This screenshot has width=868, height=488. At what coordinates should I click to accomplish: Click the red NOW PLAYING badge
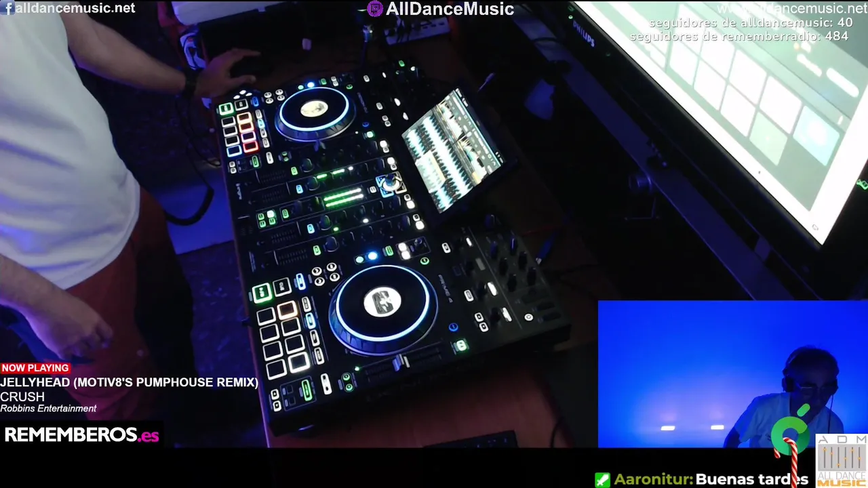click(35, 368)
